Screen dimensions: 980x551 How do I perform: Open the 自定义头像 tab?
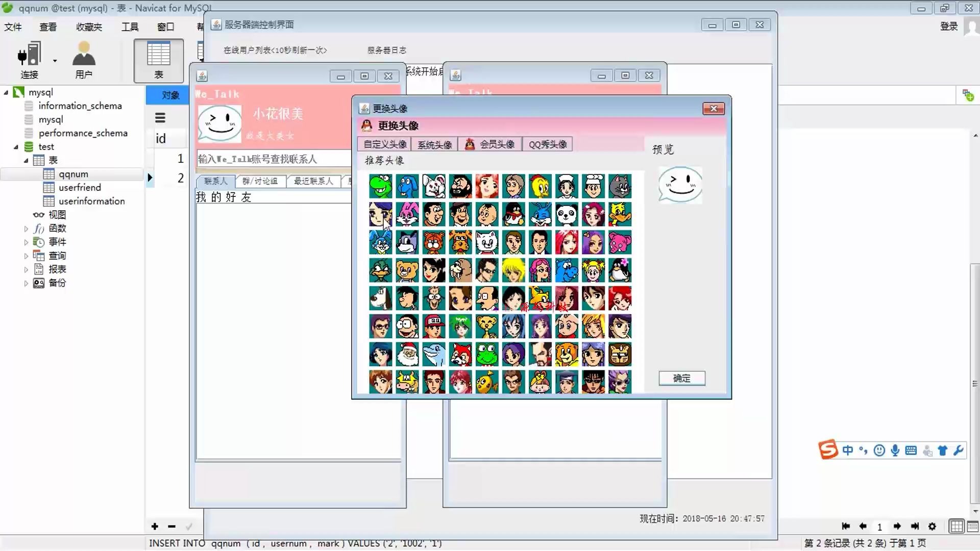384,144
